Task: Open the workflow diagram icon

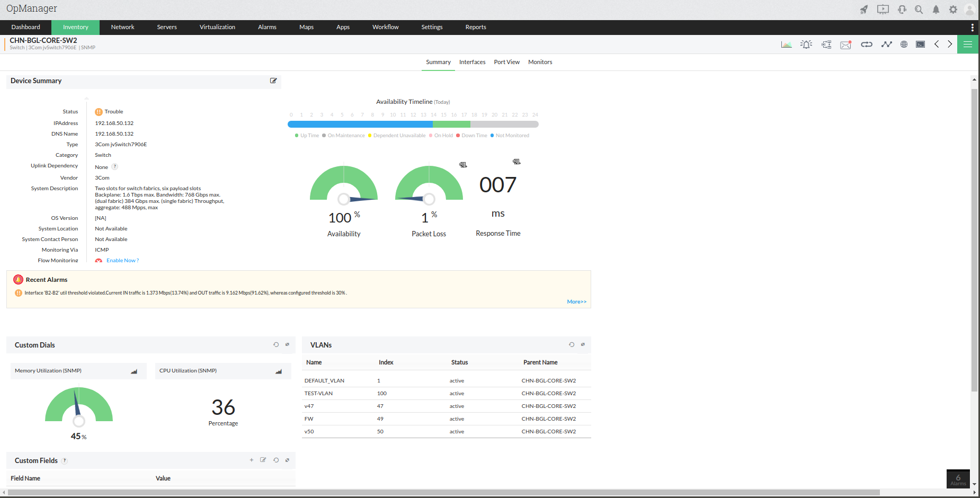Action: pos(826,45)
